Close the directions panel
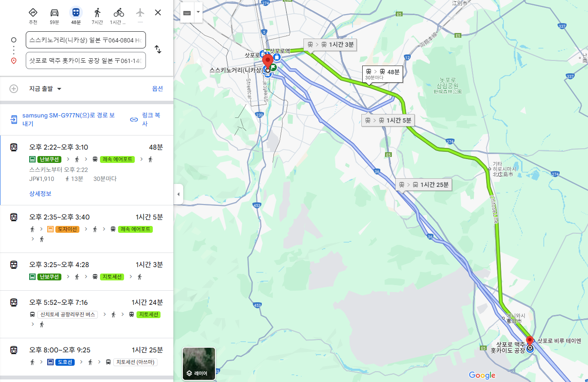The image size is (588, 382). coord(158,12)
